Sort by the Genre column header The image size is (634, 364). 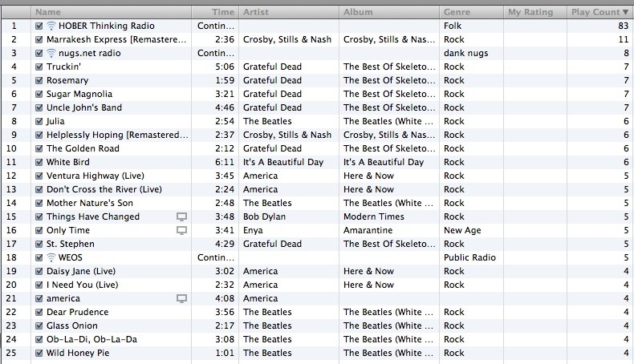pyautogui.click(x=471, y=12)
